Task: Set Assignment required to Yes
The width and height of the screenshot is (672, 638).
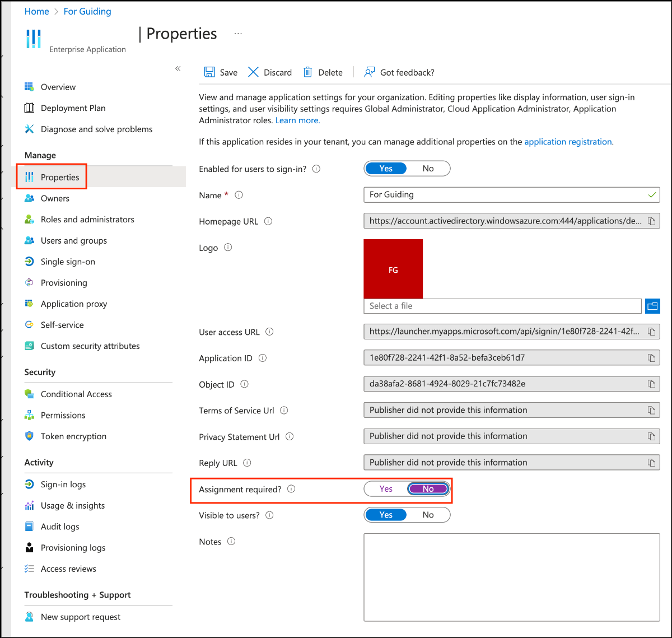Action: point(386,489)
